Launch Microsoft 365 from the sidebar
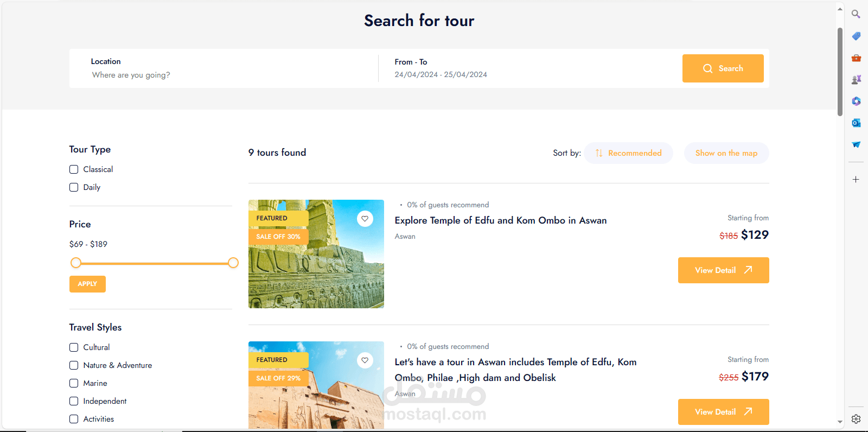868x432 pixels. (x=856, y=101)
